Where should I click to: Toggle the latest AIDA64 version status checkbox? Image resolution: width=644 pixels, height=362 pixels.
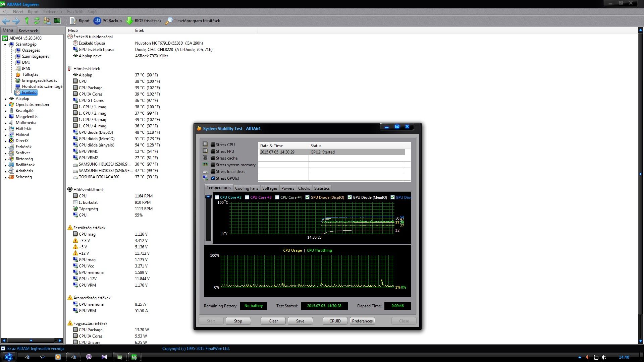click(3, 349)
